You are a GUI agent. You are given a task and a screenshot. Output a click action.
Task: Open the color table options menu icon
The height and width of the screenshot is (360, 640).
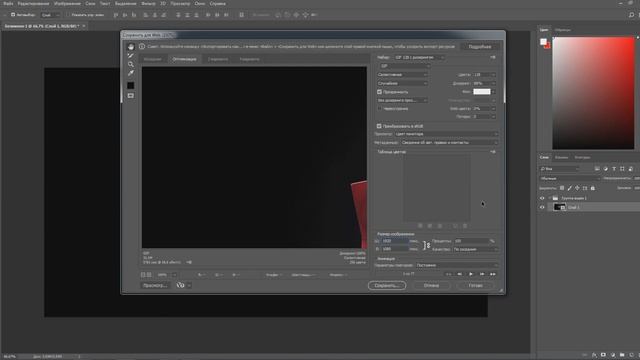(x=493, y=152)
